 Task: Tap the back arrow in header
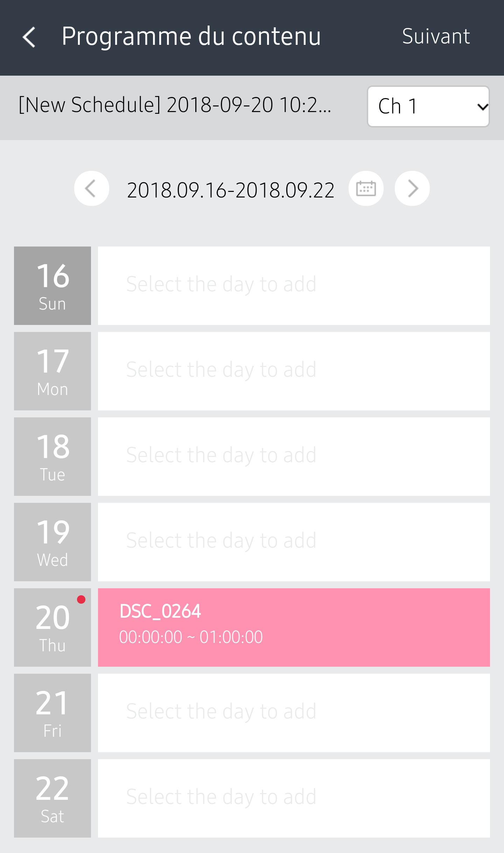pos(29,37)
